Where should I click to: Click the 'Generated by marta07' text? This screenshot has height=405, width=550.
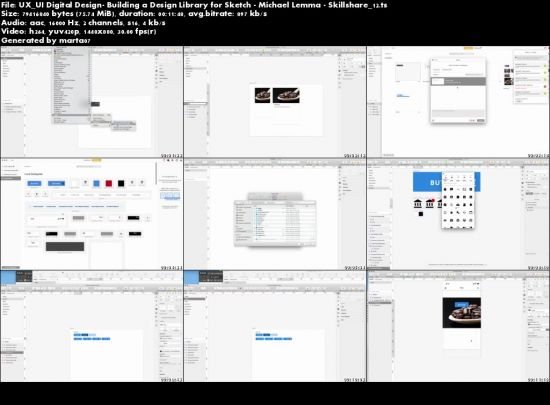46,40
